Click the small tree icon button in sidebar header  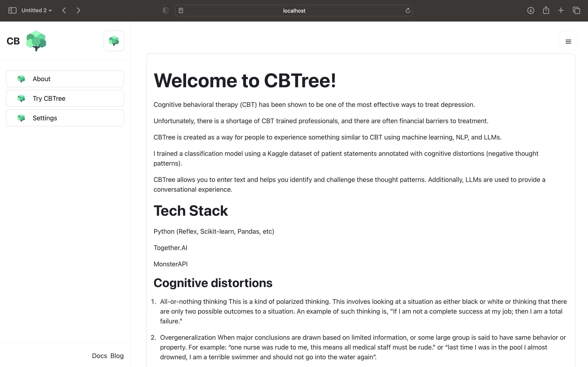pos(114,41)
